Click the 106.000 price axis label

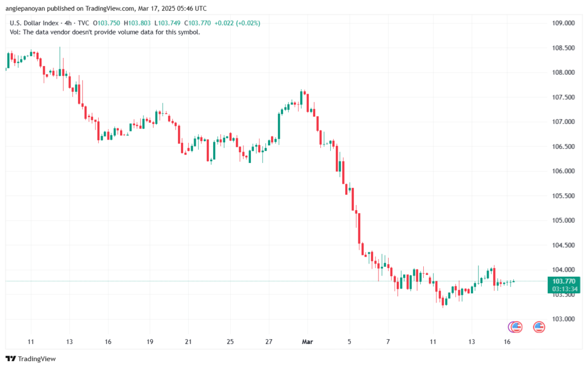pyautogui.click(x=563, y=171)
